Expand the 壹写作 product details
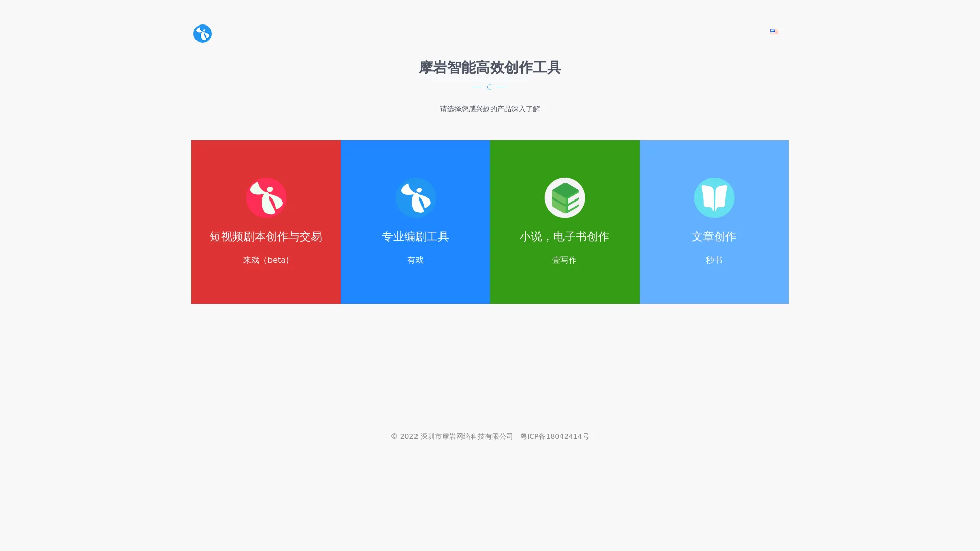980x551 pixels. point(565,222)
